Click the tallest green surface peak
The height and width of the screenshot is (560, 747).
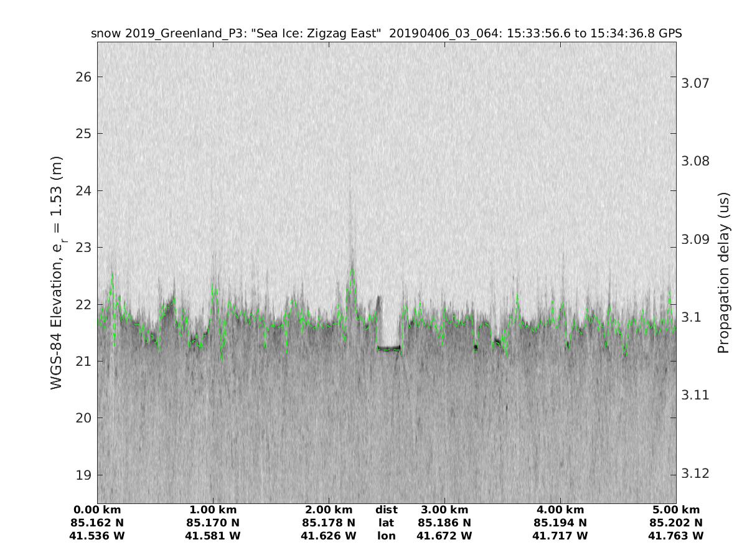pyautogui.click(x=352, y=269)
